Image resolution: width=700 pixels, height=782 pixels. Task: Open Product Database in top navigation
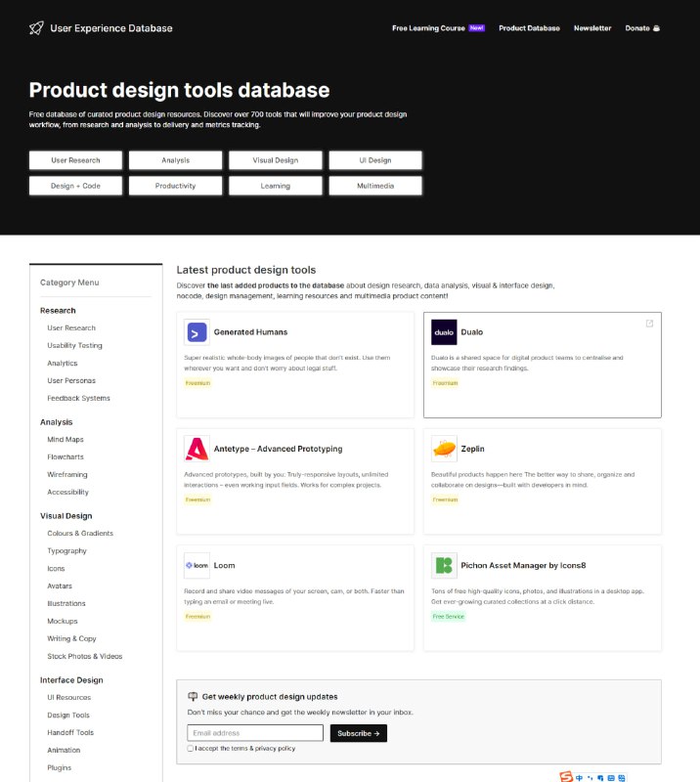click(x=528, y=27)
